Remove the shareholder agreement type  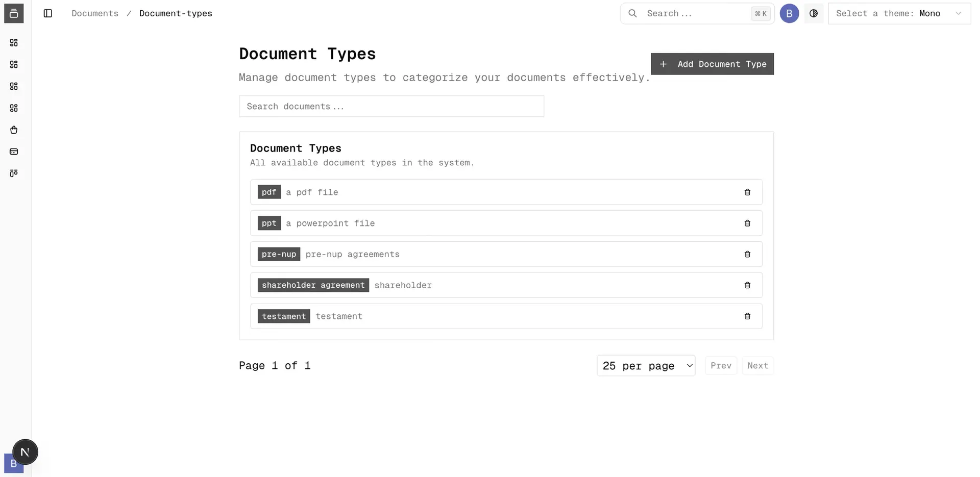click(x=747, y=285)
